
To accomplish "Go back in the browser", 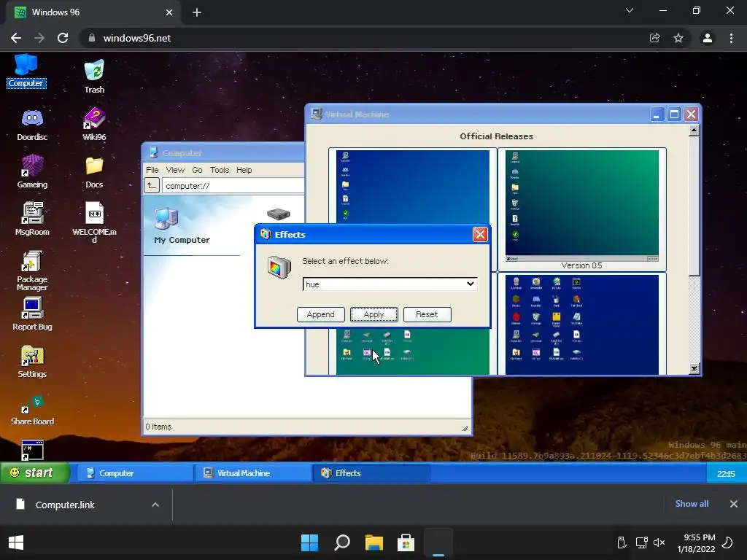I will (16, 38).
